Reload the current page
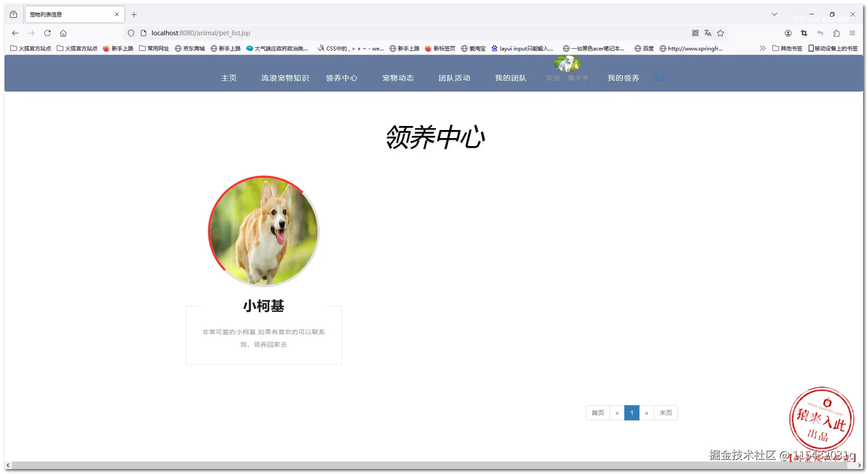Image resolution: width=868 pixels, height=474 pixels. pyautogui.click(x=47, y=33)
